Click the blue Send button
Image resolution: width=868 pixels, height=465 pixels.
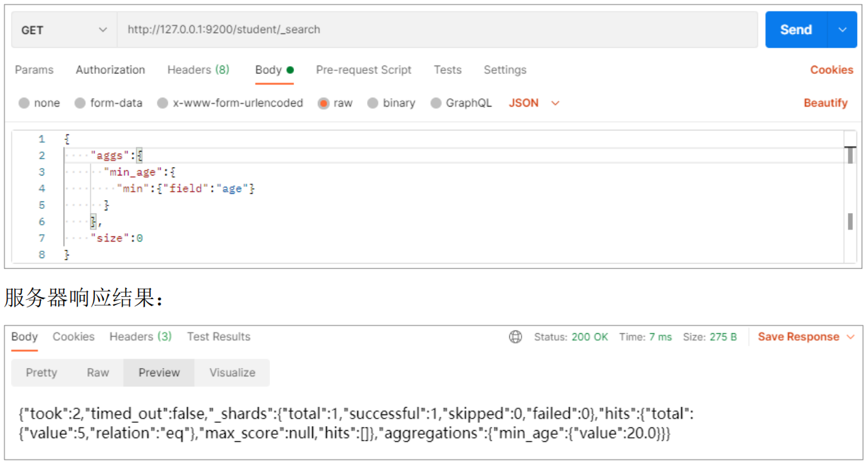coord(796,30)
